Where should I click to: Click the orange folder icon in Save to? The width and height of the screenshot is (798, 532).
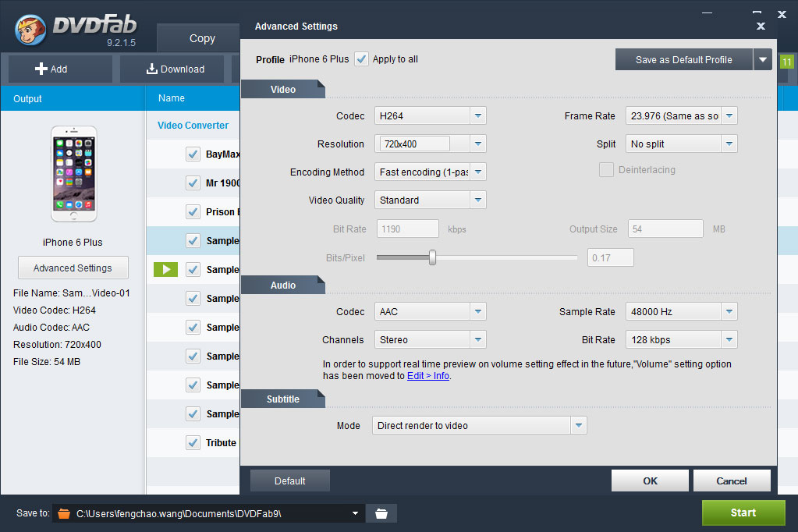[64, 514]
